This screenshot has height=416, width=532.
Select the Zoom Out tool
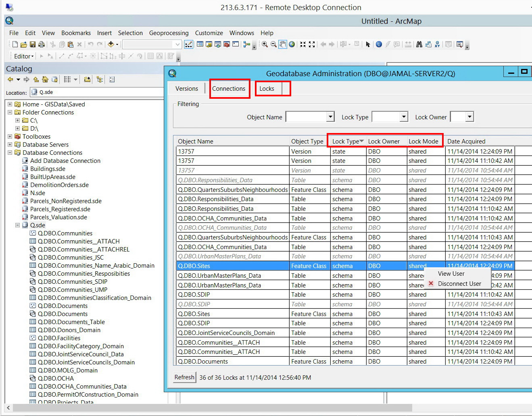pos(273,44)
